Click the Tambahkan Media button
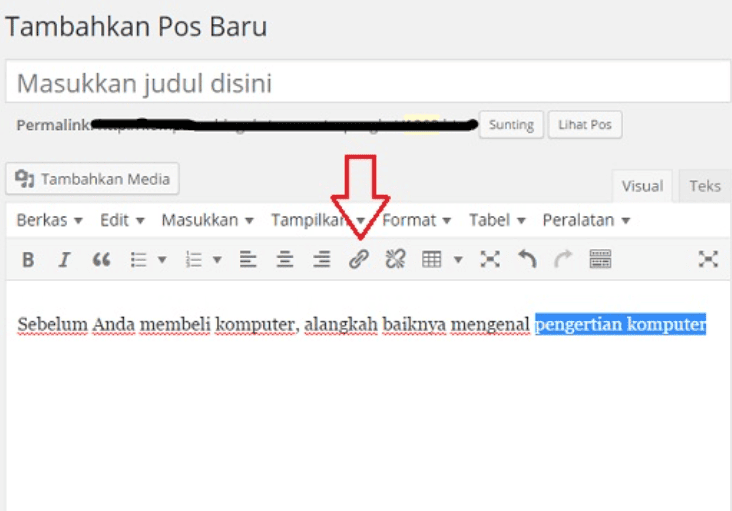Image resolution: width=732 pixels, height=511 pixels. (92, 179)
